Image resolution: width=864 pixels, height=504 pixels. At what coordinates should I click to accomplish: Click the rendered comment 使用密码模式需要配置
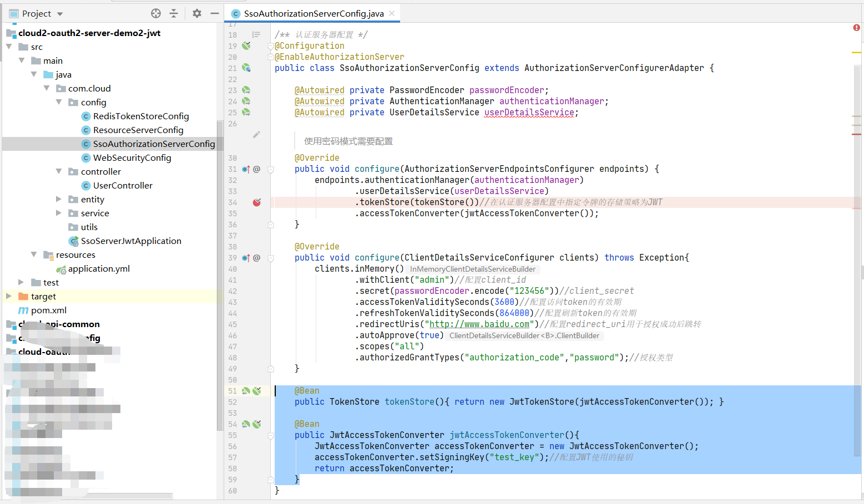coord(348,141)
